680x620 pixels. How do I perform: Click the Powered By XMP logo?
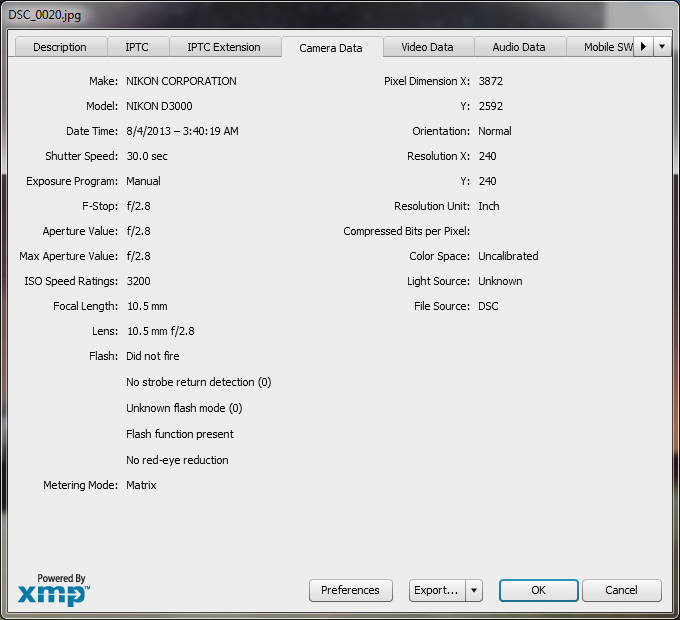pos(54,590)
